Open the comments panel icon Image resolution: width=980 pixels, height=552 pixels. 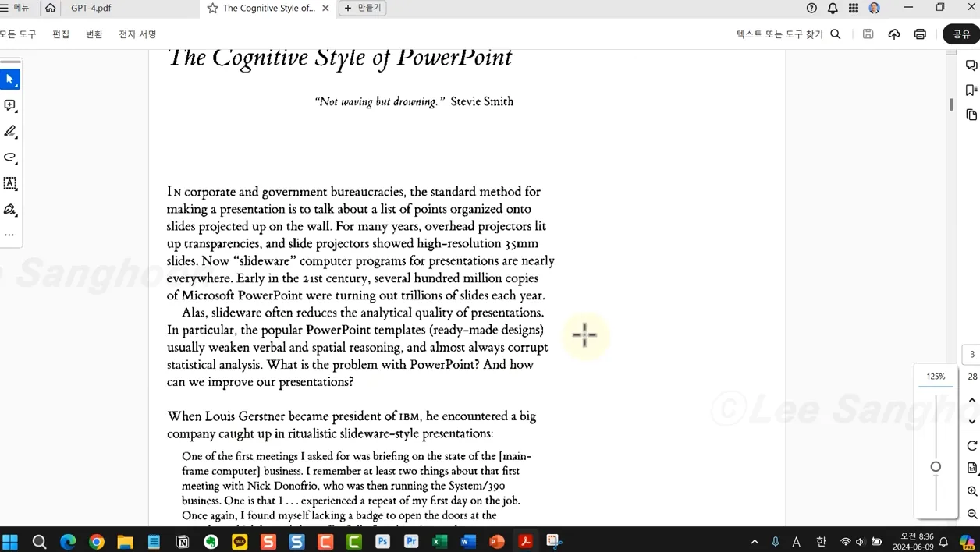[971, 65]
